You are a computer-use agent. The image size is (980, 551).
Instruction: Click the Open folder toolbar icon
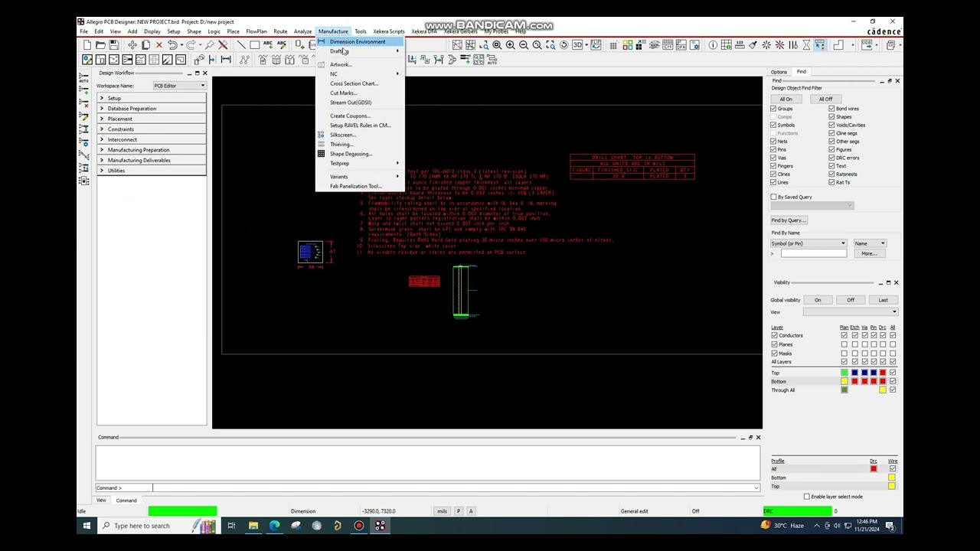pyautogui.click(x=100, y=45)
